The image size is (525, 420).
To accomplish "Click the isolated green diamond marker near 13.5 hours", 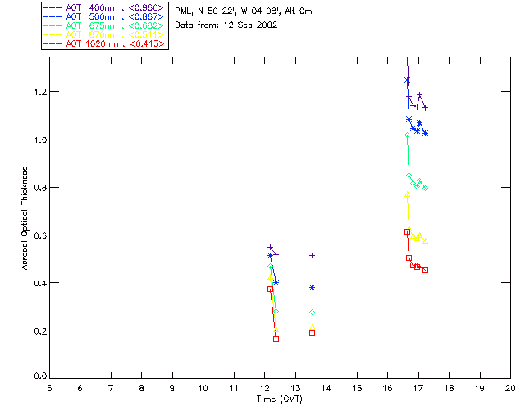I will click(312, 313).
